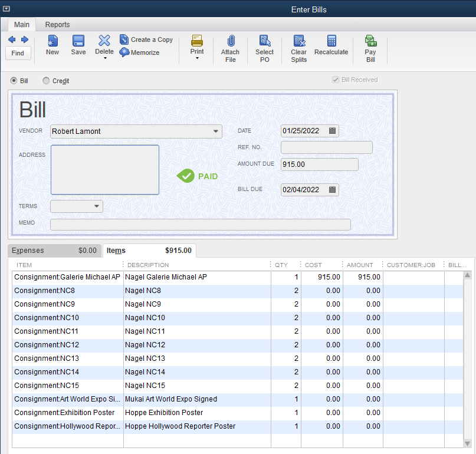
Task: Expand the Print dropdown arrow
Action: point(197,58)
